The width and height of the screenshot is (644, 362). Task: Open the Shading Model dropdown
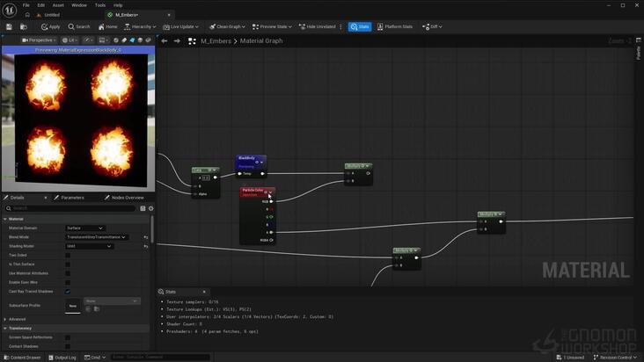[x=89, y=246]
